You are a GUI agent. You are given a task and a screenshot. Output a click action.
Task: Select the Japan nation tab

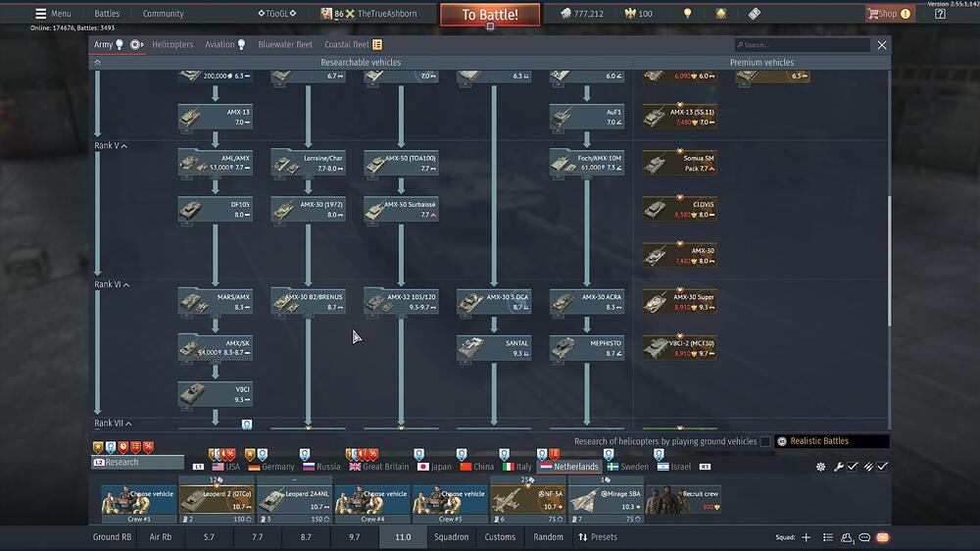(x=434, y=467)
